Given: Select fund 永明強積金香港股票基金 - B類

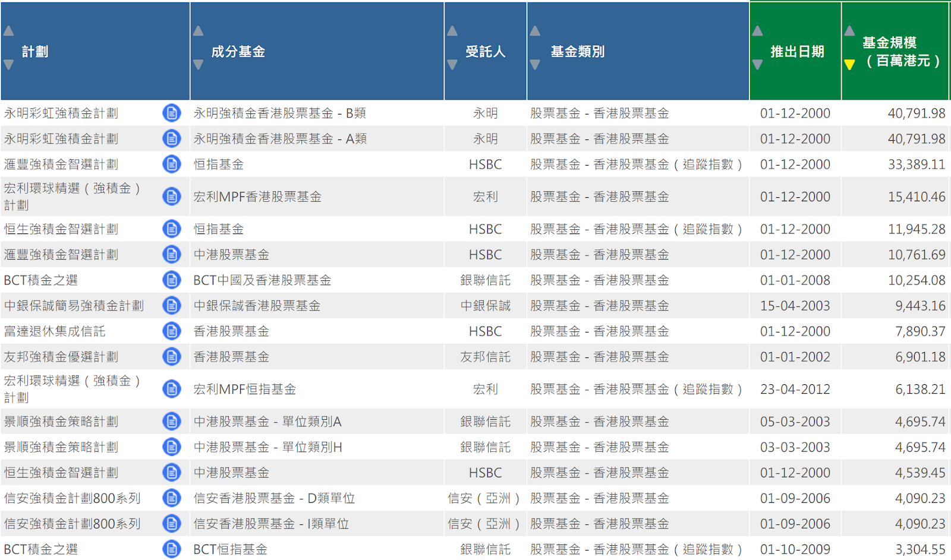Looking at the screenshot, I should tap(280, 113).
